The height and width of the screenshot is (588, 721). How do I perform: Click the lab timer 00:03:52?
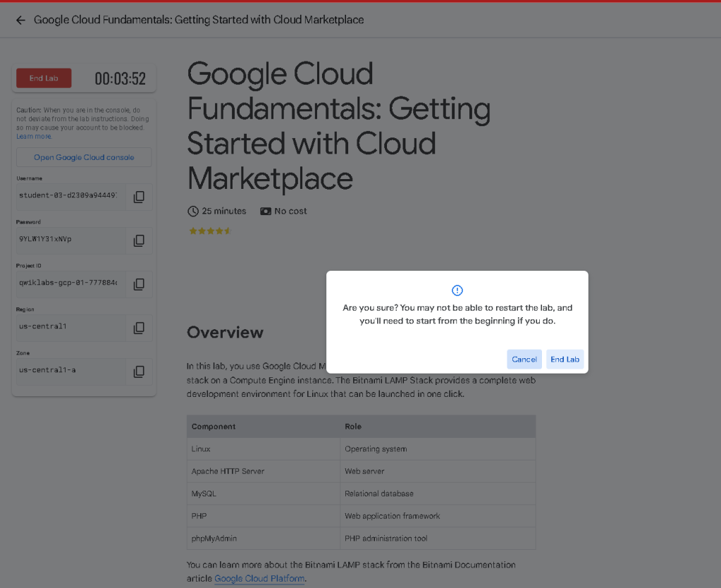pyautogui.click(x=120, y=79)
